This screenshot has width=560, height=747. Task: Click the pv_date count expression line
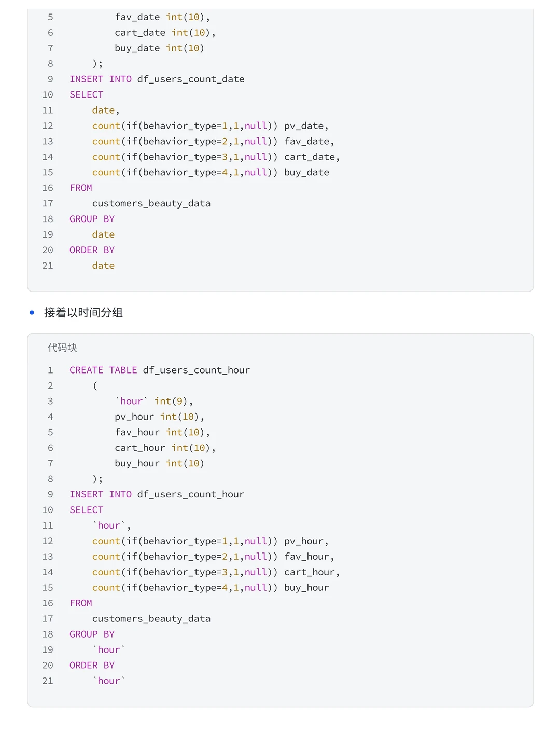tap(211, 126)
